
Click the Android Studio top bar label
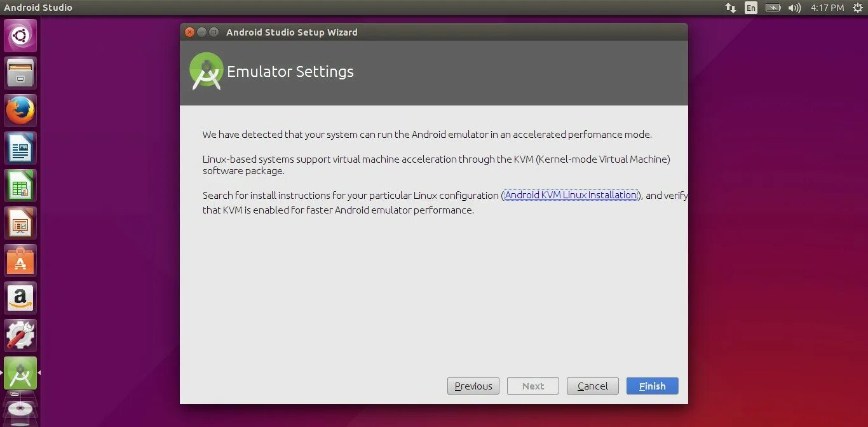point(38,8)
